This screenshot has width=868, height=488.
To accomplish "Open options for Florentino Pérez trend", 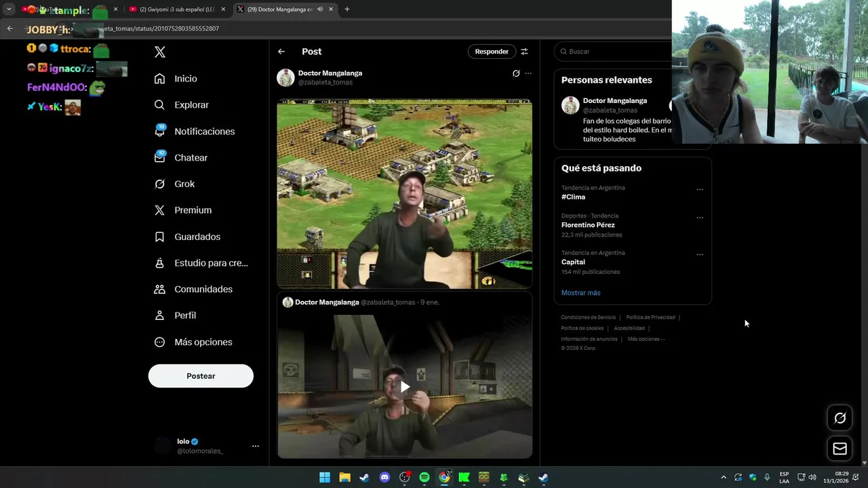I will pyautogui.click(x=700, y=218).
